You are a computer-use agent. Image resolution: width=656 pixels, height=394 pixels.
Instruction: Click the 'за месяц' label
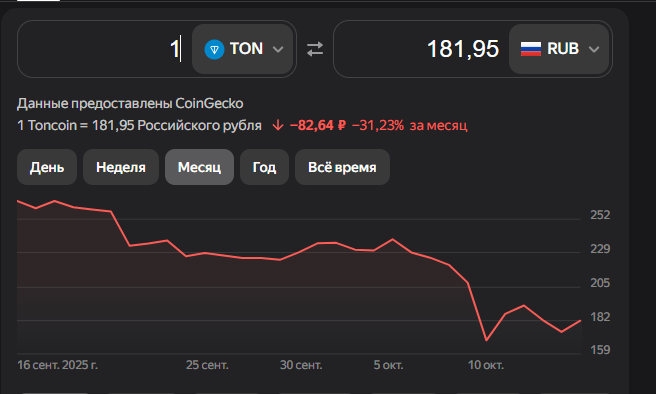click(438, 125)
